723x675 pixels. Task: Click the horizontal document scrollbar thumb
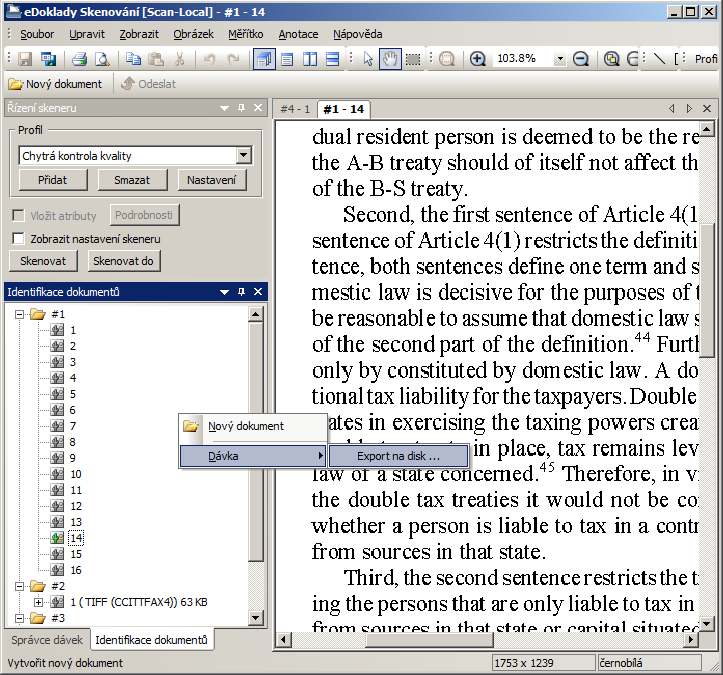tap(429, 639)
